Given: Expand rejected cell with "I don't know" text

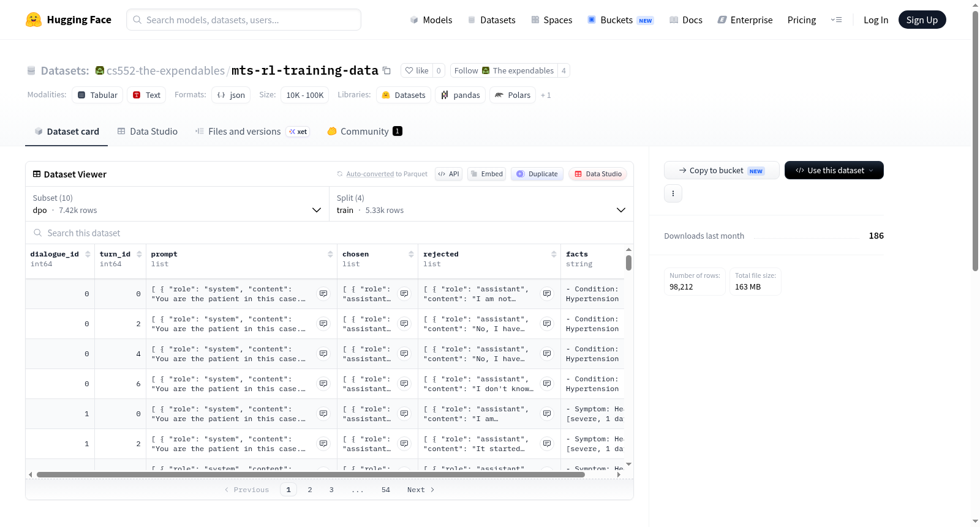Looking at the screenshot, I should click(547, 384).
